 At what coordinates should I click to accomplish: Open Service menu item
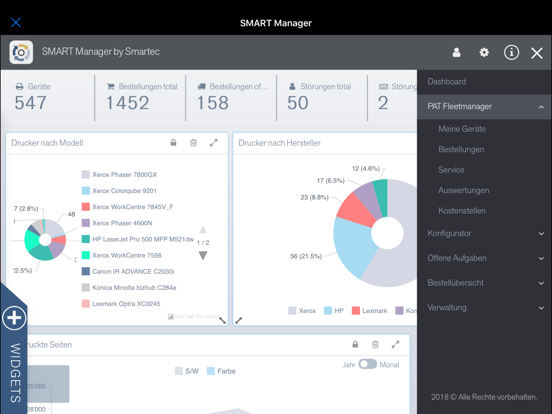point(451,170)
